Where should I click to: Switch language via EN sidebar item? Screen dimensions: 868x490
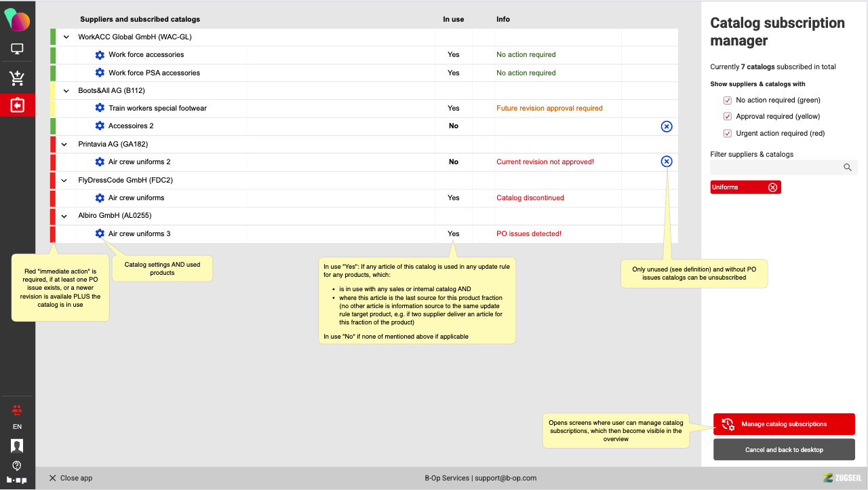pos(17,427)
